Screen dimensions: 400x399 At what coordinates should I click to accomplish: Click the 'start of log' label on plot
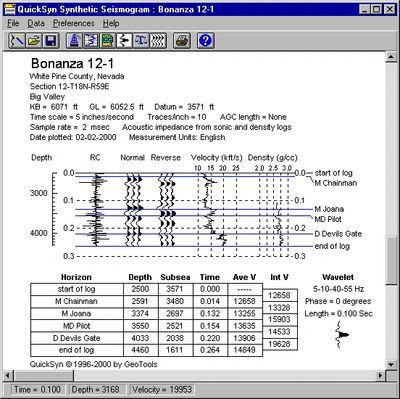tap(333, 173)
